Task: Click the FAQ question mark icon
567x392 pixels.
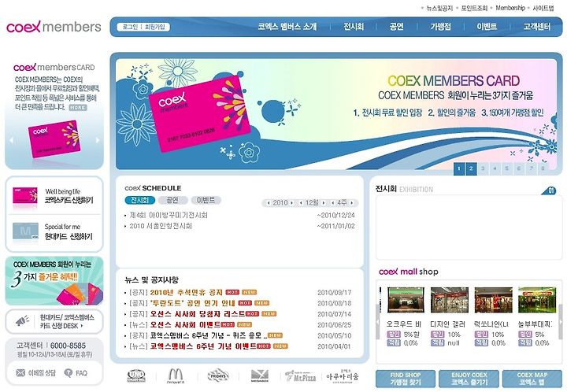Action: 68,373
